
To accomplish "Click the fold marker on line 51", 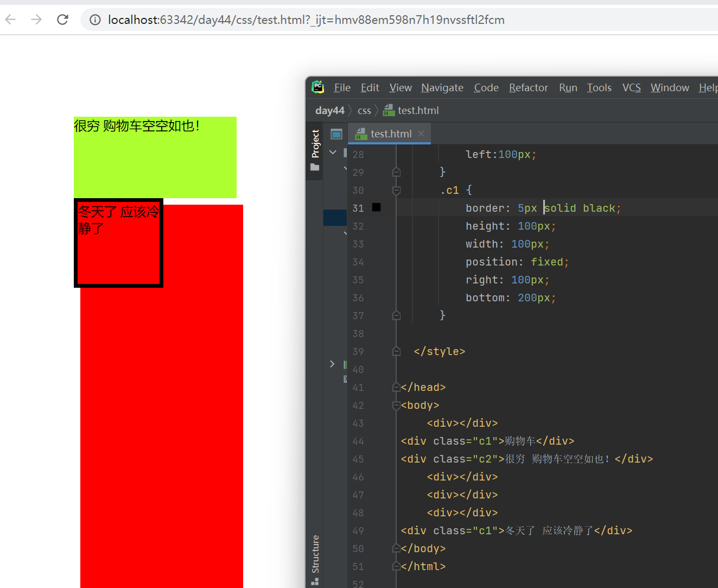I will click(x=396, y=566).
